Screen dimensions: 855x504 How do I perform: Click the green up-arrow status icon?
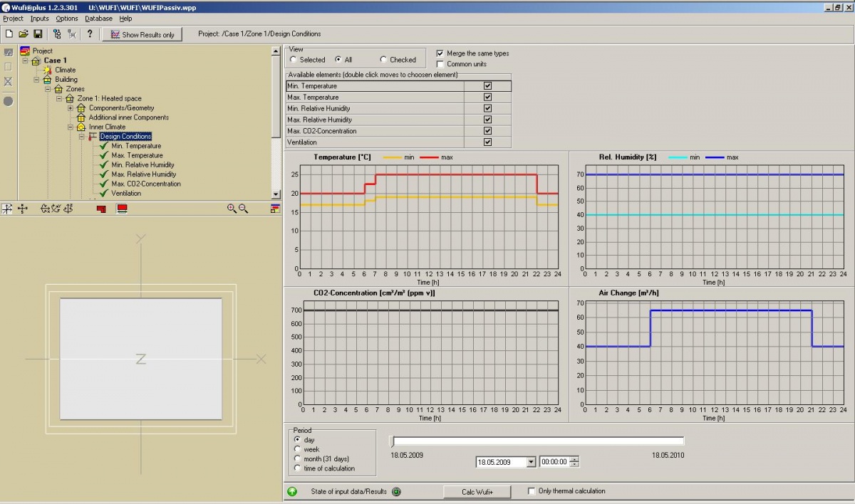[x=292, y=491]
